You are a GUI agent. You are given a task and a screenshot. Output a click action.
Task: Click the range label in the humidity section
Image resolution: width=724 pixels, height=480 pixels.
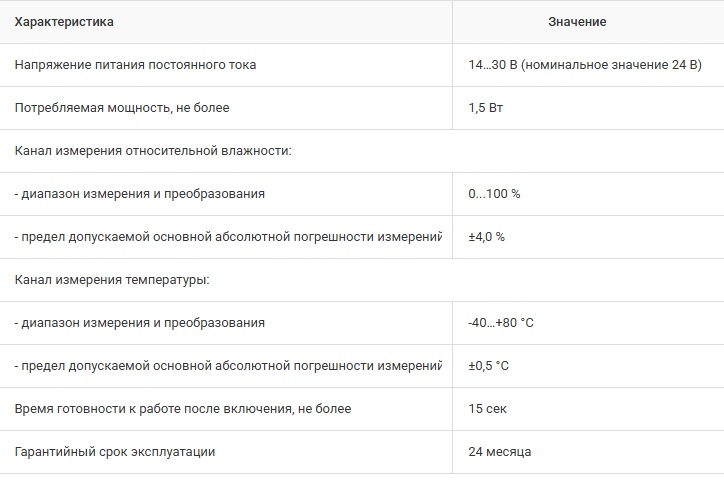coord(140,194)
